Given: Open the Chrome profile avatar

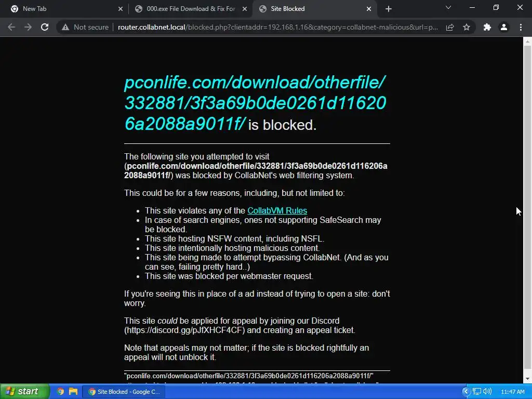Looking at the screenshot, I should [x=504, y=27].
